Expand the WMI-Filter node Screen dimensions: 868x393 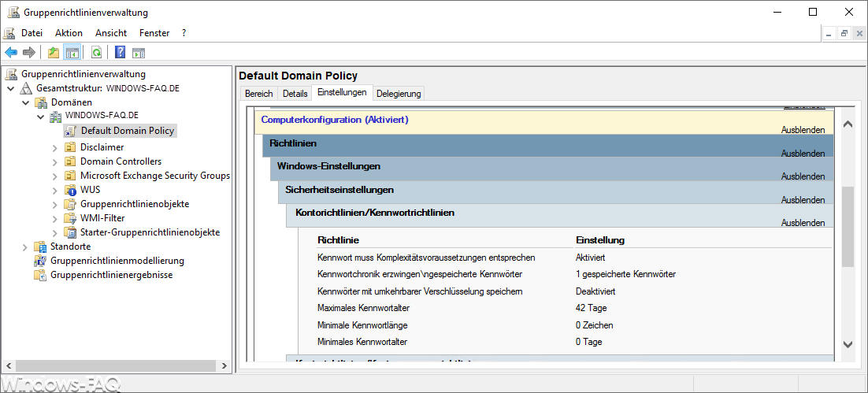pos(55,218)
